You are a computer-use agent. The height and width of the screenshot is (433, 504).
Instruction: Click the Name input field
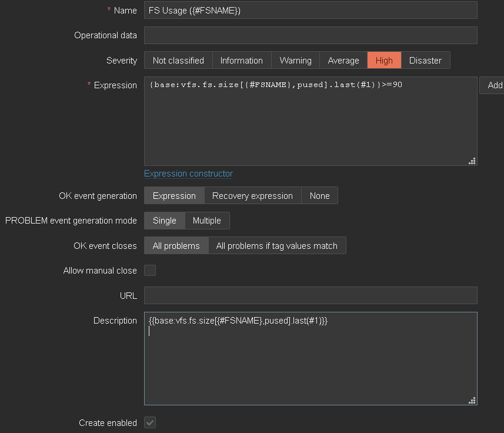pyautogui.click(x=311, y=10)
